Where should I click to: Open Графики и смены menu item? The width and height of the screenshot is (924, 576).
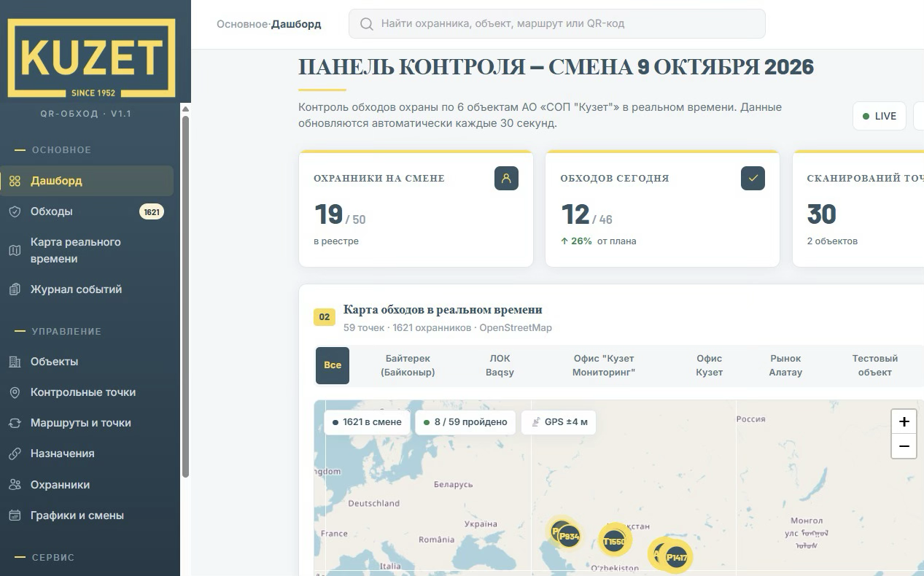(x=87, y=515)
